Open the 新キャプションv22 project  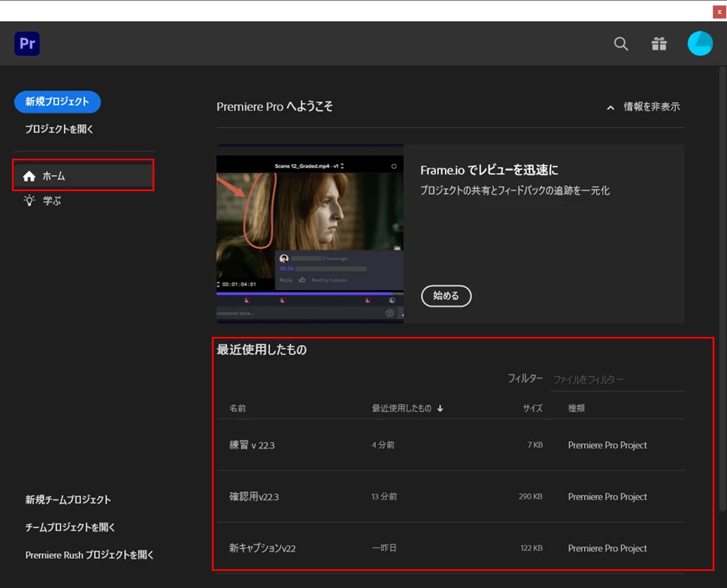(262, 548)
